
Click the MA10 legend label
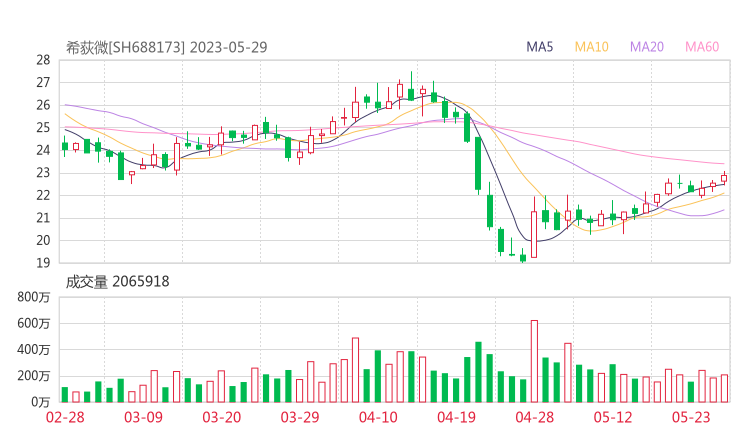[591, 47]
